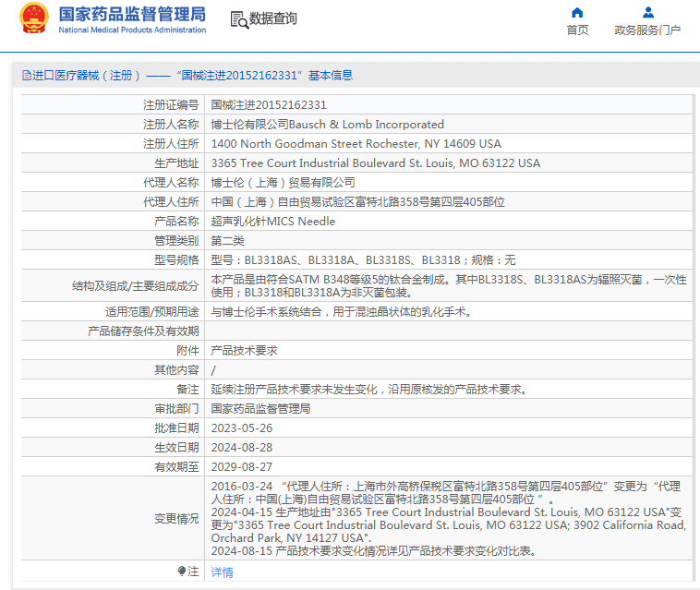Viewport: 700px width, 590px height.
Task: Click the 国家药品监督管理局 site title
Action: pyautogui.click(x=132, y=14)
